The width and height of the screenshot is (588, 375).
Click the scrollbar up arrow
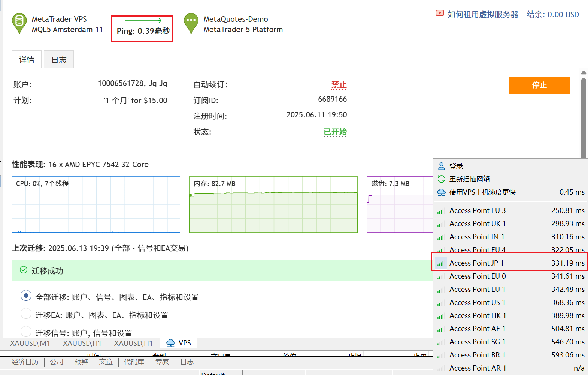coord(584,72)
